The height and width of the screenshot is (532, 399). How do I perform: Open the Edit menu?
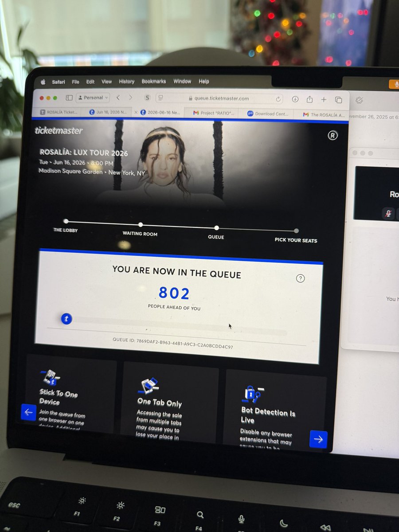pos(90,82)
